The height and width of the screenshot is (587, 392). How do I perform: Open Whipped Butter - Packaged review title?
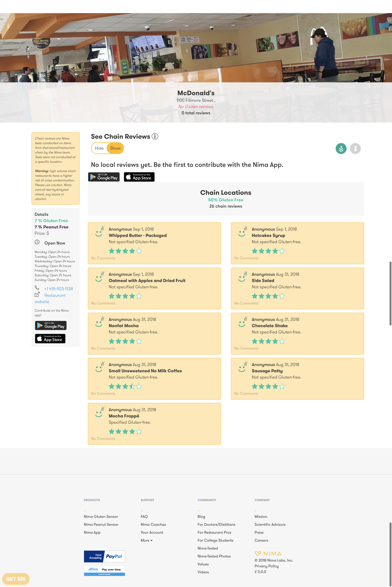[138, 236]
